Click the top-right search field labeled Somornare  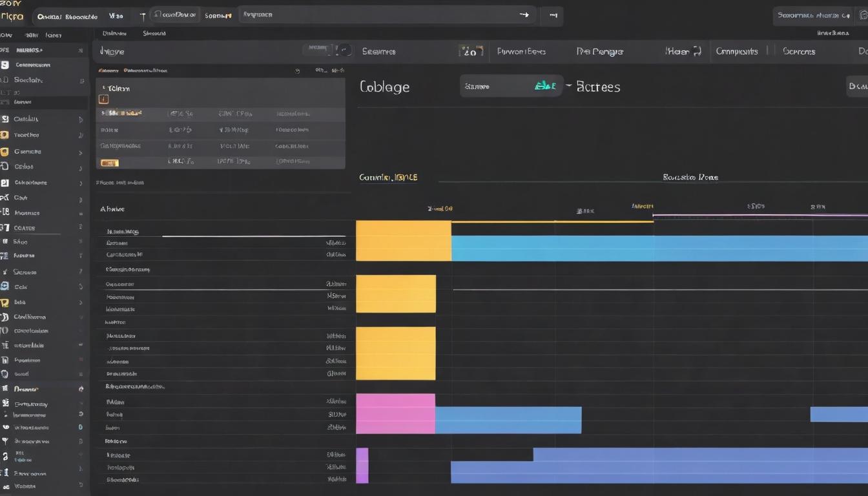point(812,16)
